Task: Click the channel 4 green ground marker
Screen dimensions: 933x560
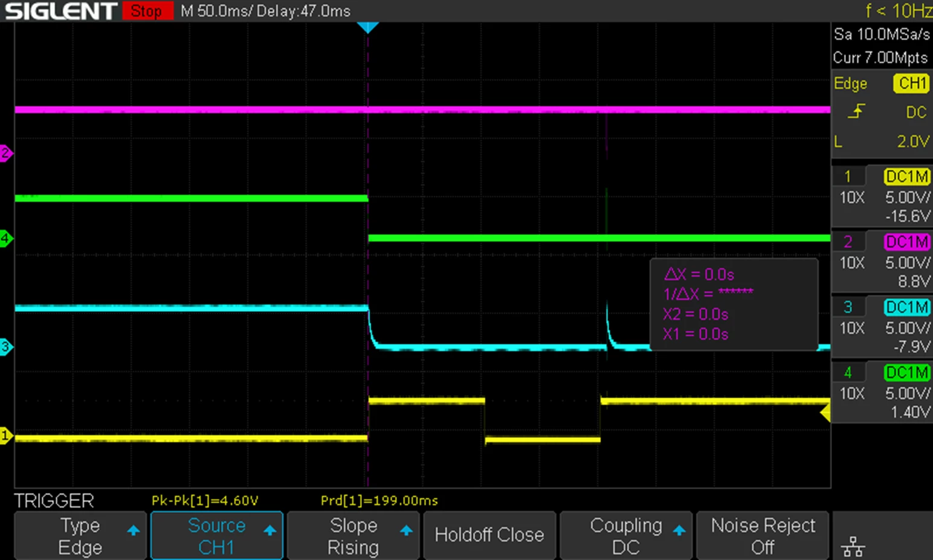Action: [x=5, y=238]
